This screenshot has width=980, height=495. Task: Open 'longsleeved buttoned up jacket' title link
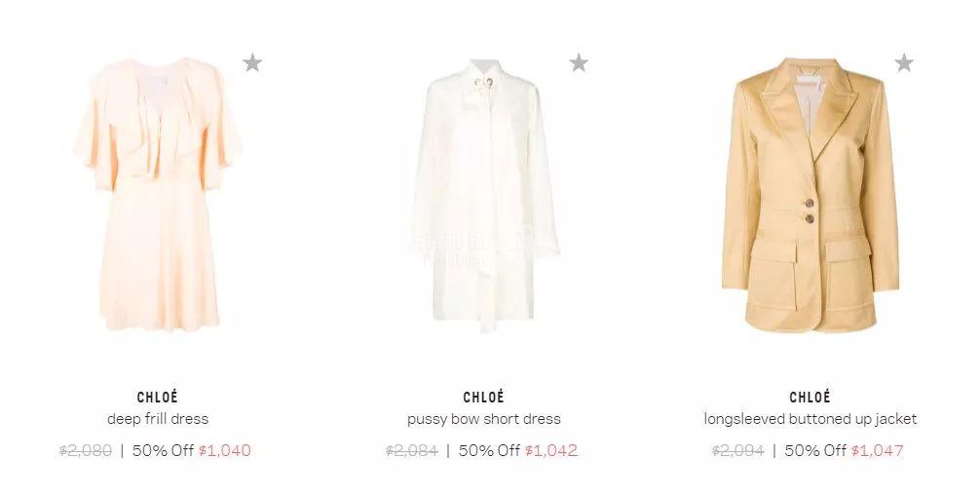point(810,419)
